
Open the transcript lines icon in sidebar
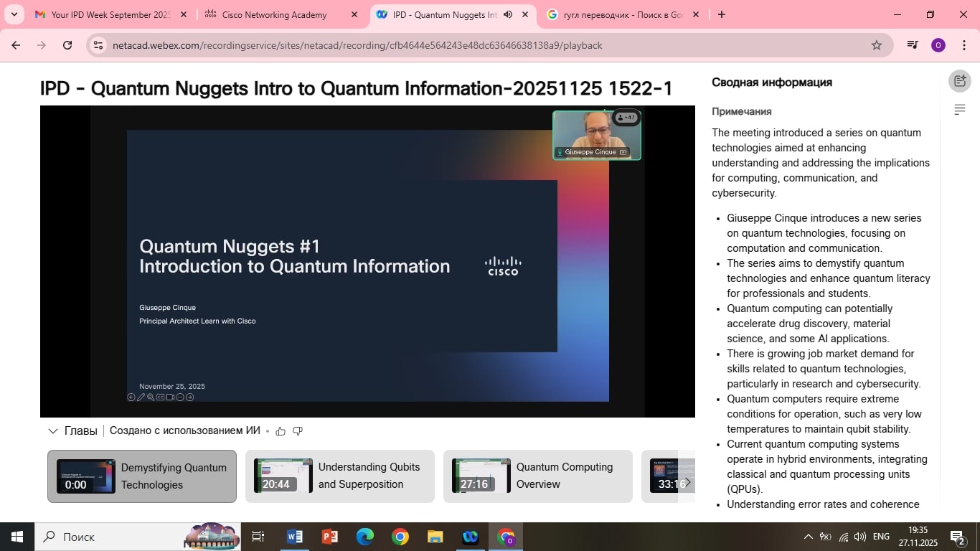click(959, 110)
